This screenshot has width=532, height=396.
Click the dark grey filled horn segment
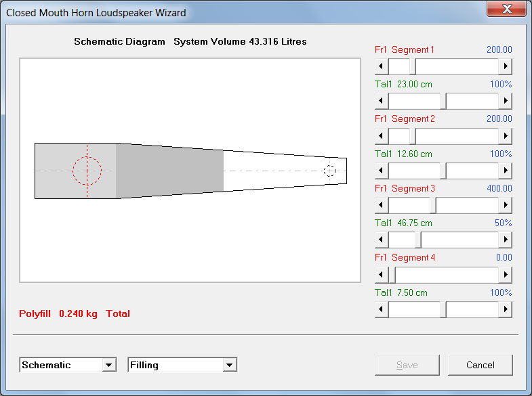[169, 171]
